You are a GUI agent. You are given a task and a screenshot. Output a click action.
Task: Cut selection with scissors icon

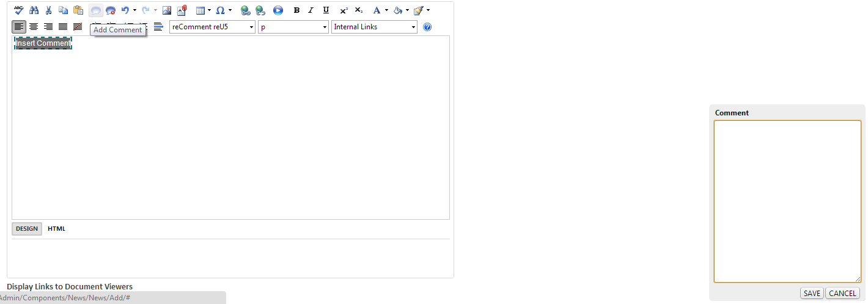tap(48, 10)
